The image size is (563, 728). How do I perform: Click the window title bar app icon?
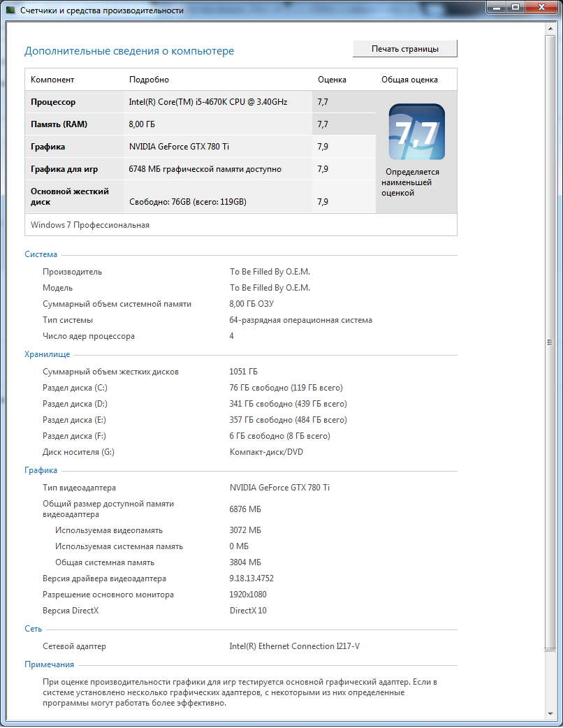(10, 10)
